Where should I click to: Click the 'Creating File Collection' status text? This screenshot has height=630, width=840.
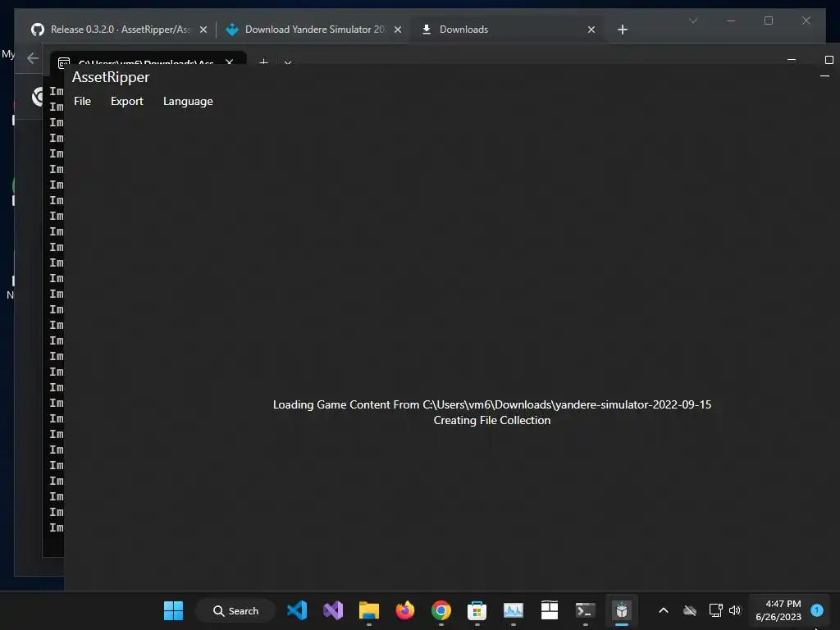coord(492,421)
